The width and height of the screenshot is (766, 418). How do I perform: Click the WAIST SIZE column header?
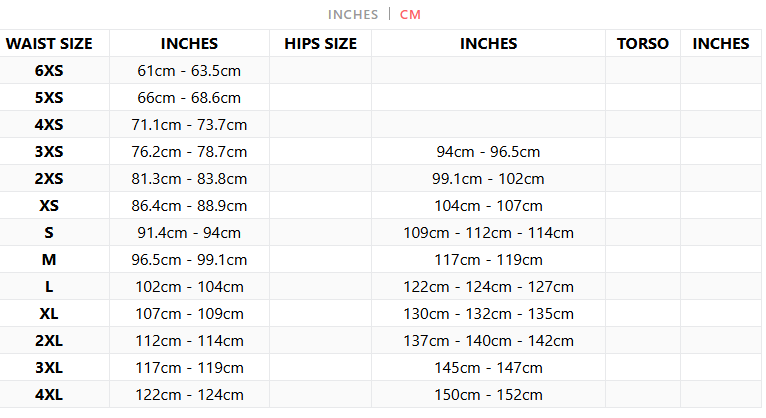pyautogui.click(x=49, y=44)
